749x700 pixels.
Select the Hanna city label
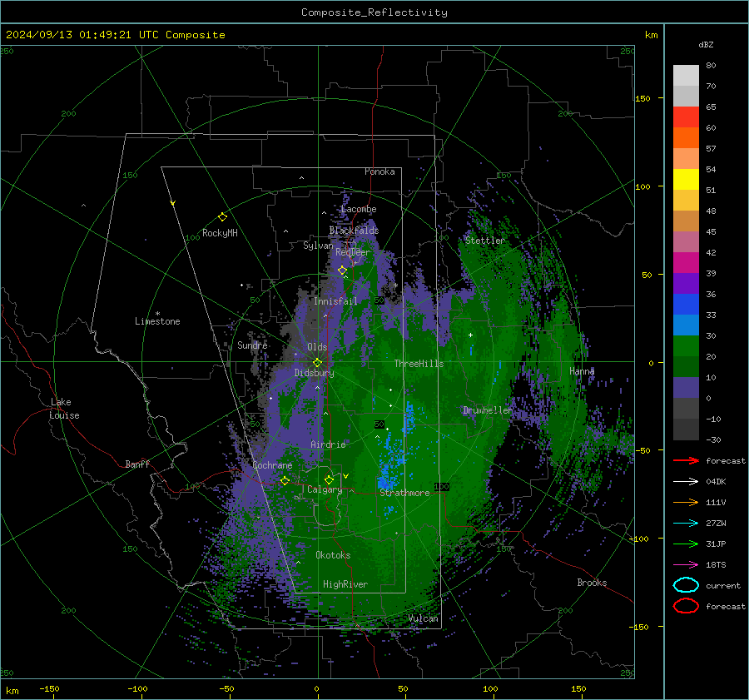pyautogui.click(x=582, y=371)
